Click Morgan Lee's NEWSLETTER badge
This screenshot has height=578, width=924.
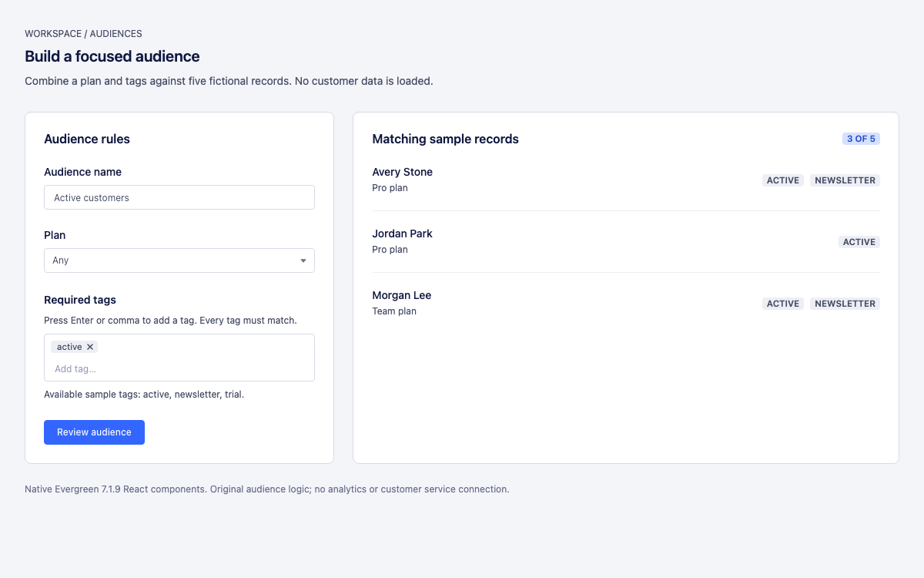845,304
